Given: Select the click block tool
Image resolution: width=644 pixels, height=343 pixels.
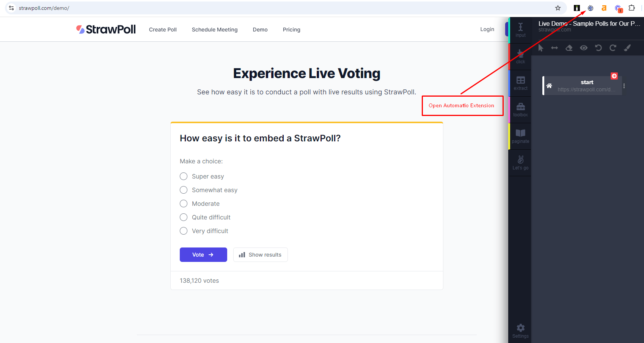Looking at the screenshot, I should coord(520,56).
